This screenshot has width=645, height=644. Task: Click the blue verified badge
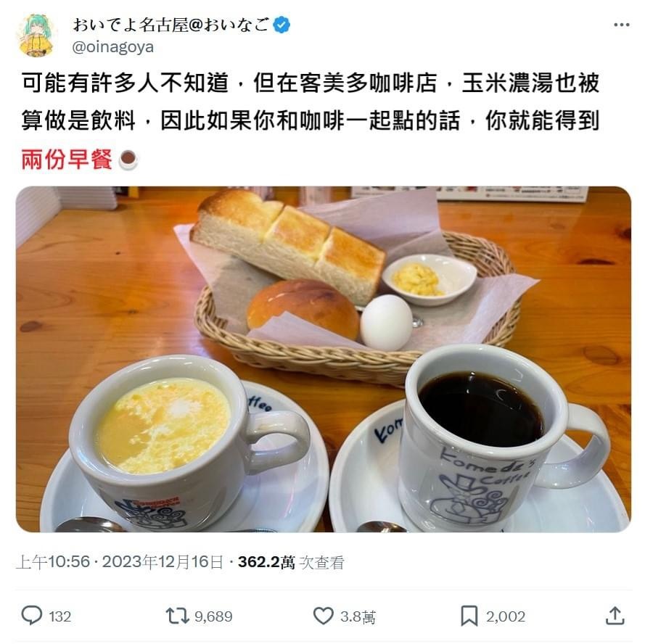tap(282, 25)
